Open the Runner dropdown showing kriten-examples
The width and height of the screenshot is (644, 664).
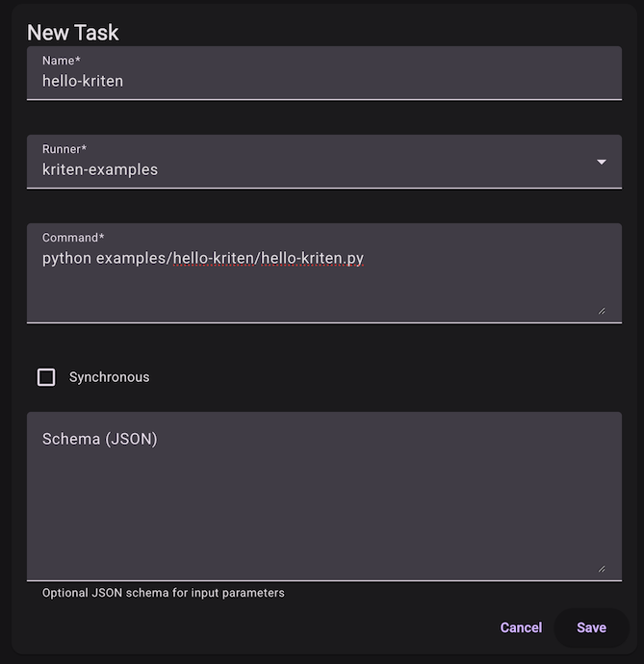(324, 162)
